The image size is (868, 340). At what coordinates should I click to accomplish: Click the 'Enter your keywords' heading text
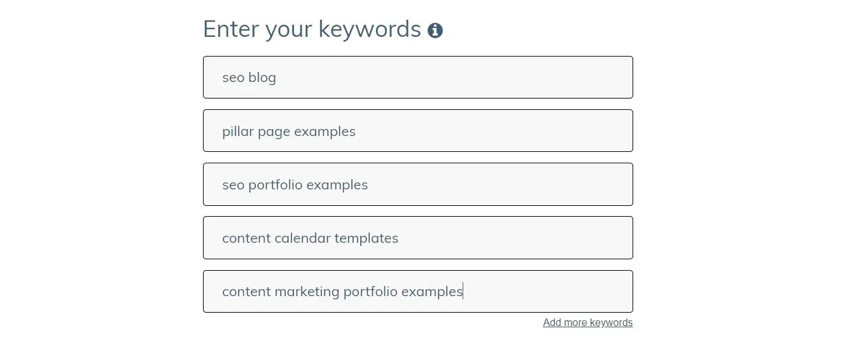(312, 30)
